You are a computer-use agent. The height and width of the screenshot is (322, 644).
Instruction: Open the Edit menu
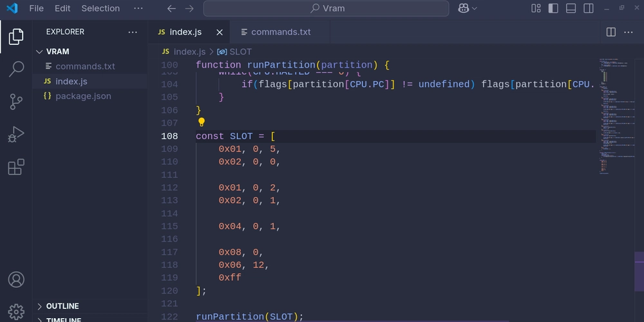62,8
